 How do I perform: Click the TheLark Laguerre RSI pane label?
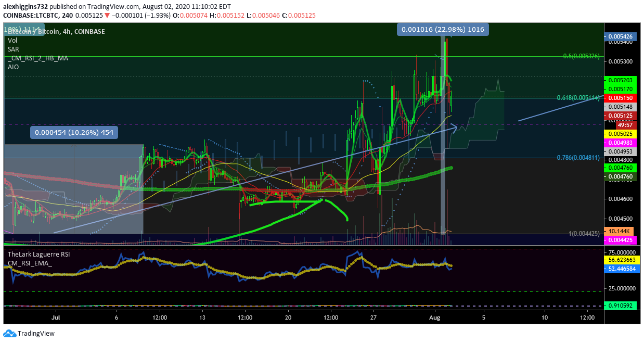point(38,255)
